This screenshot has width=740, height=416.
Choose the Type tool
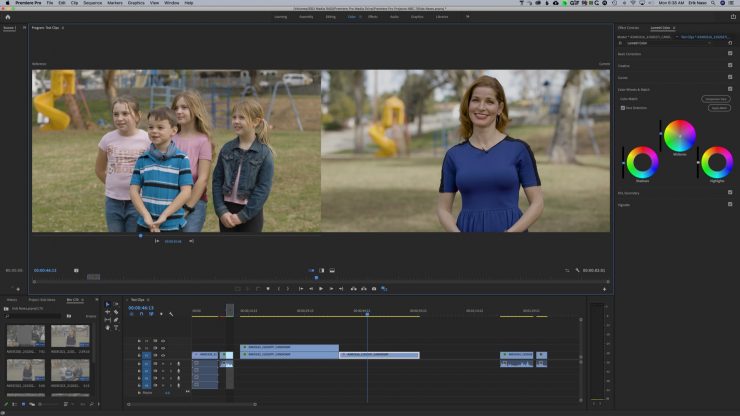click(x=115, y=327)
